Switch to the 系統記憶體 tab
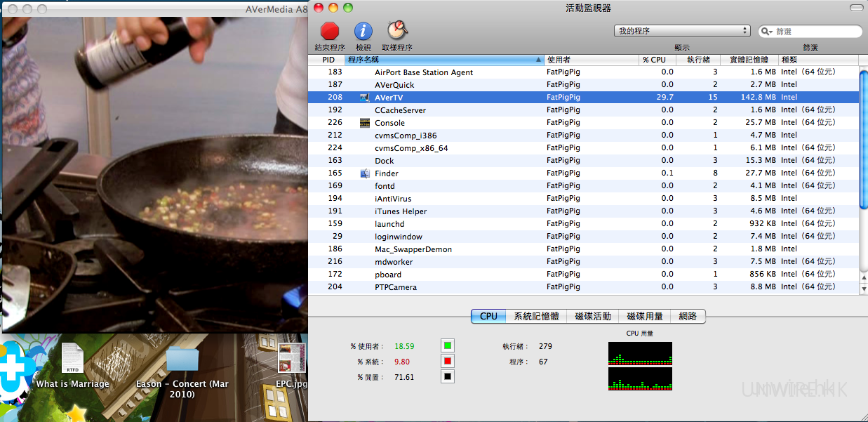 coord(536,316)
